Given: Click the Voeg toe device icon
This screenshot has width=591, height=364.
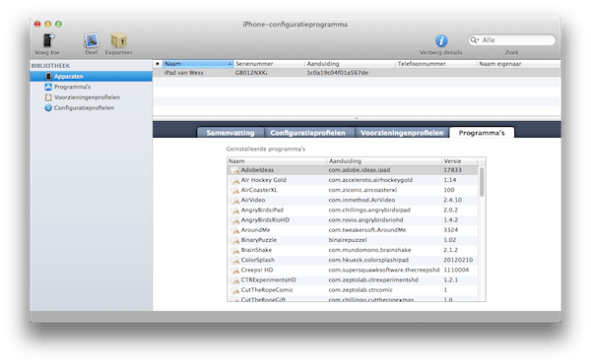Looking at the screenshot, I should click(x=48, y=40).
